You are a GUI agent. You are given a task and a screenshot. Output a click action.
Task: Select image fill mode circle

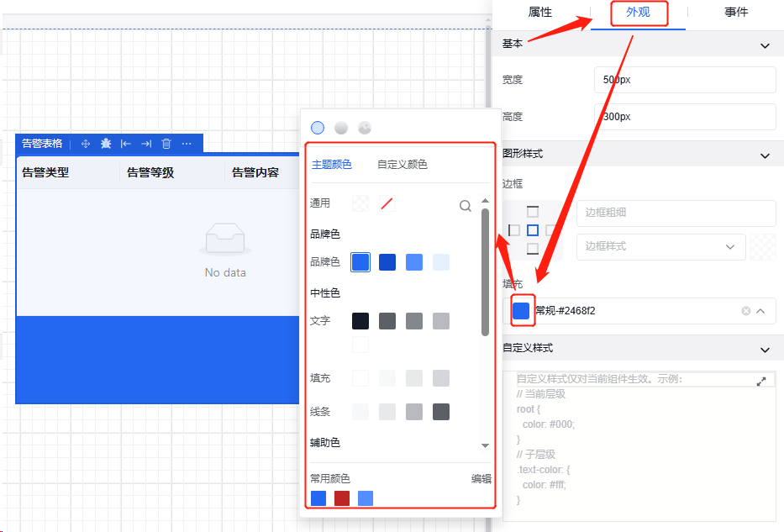(365, 128)
